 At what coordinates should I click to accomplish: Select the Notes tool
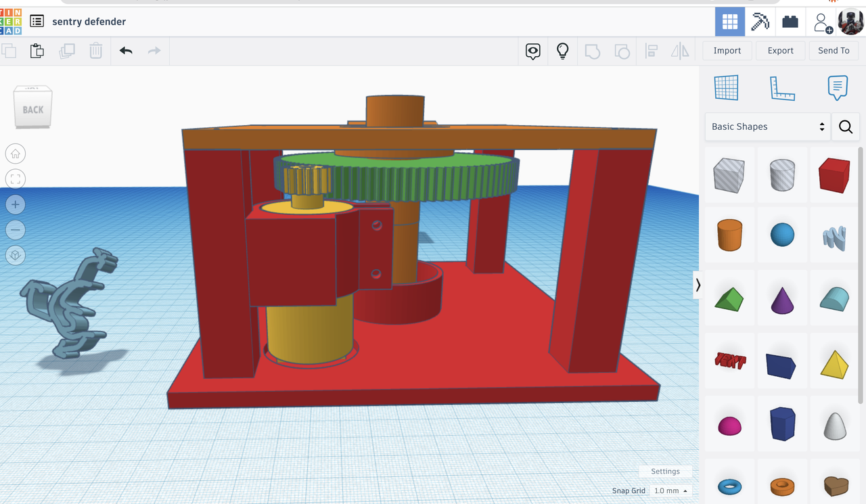[838, 88]
